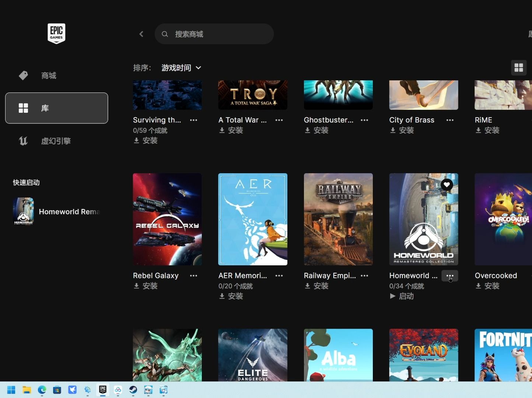This screenshot has width=532, height=398.
Task: Install Rebel Galaxy
Action: 146,286
